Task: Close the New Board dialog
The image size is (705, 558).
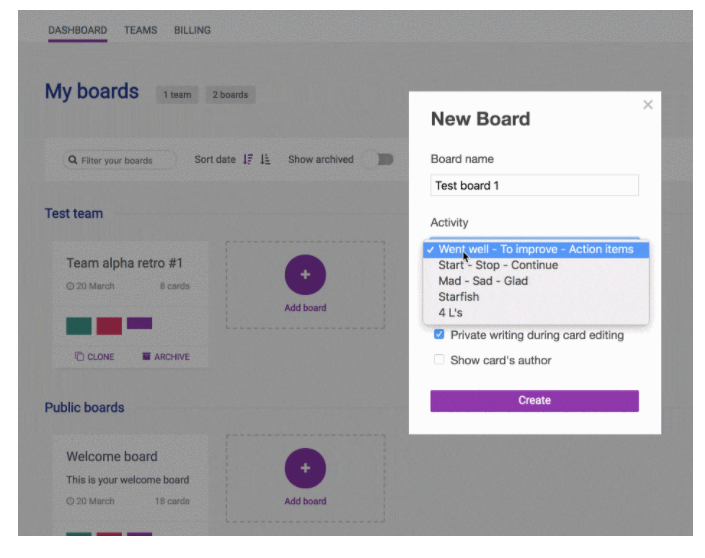Action: 648,104
